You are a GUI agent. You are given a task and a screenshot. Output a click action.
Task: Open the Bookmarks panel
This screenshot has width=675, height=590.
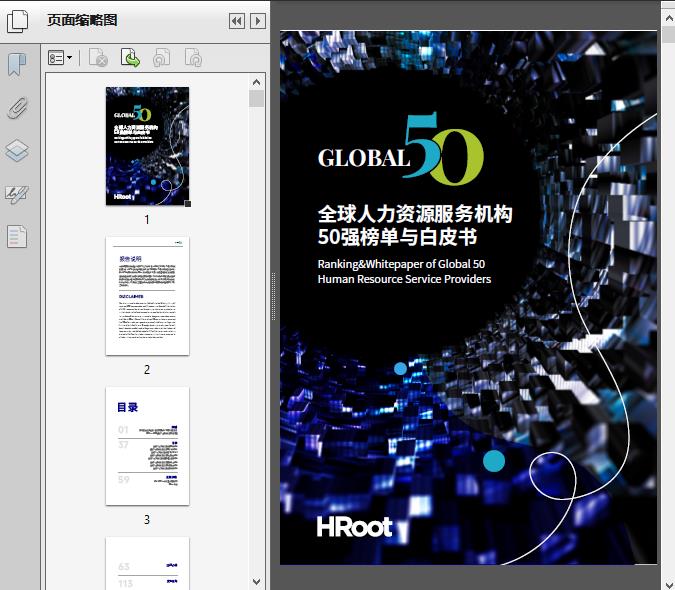[x=17, y=65]
